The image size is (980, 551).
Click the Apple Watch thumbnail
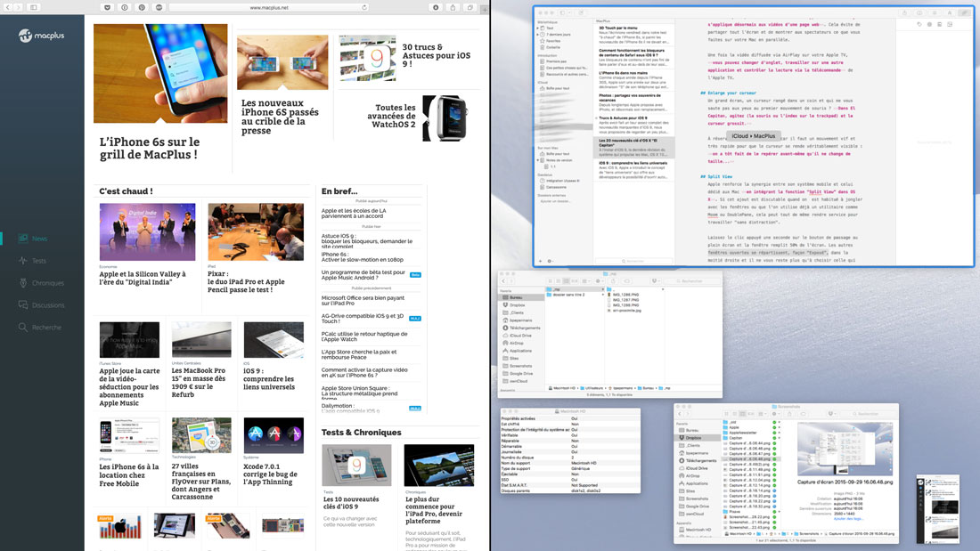click(x=445, y=117)
